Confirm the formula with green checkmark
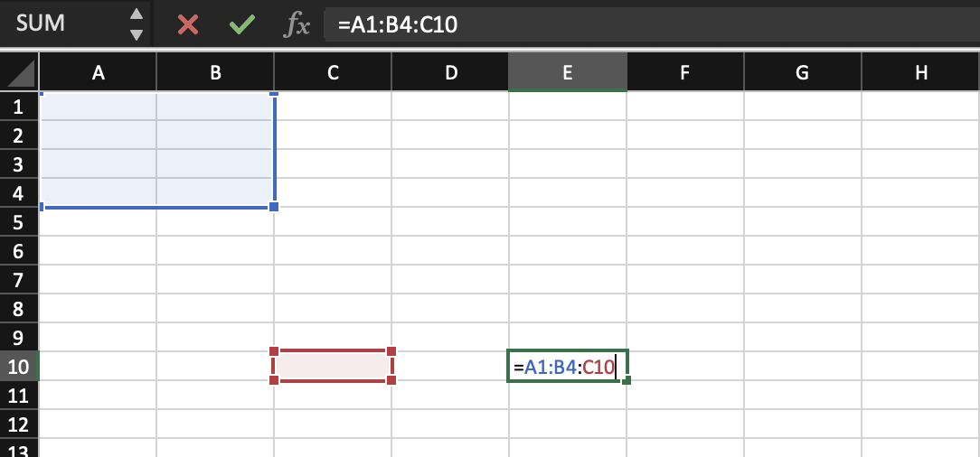 [241, 24]
